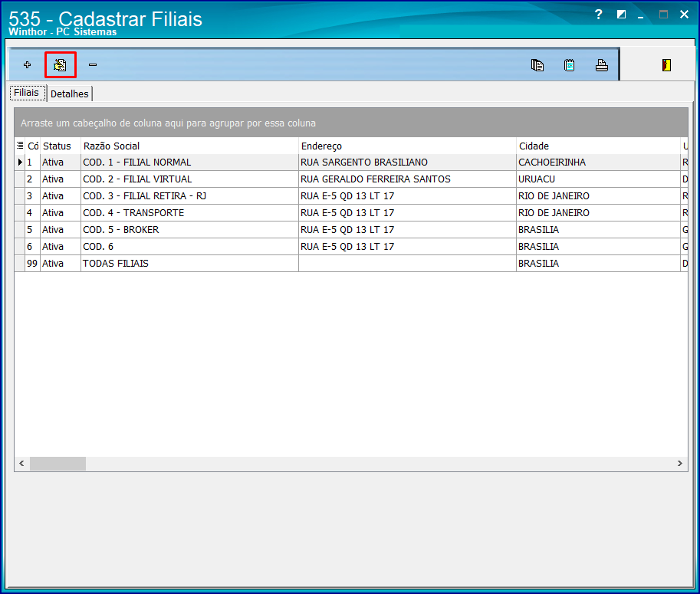Screen dimensions: 700x594
Task: Click the horizontal scrollbar left arrow
Action: pyautogui.click(x=21, y=463)
